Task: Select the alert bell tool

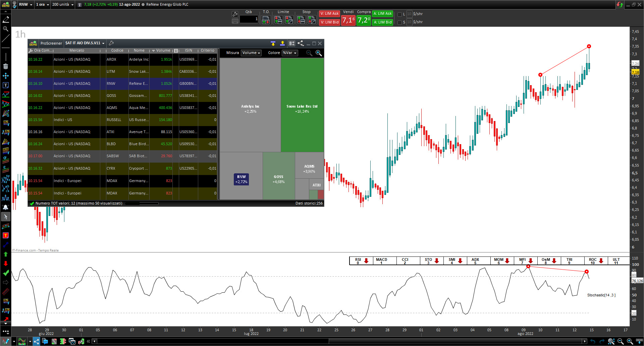Action: click(6, 207)
